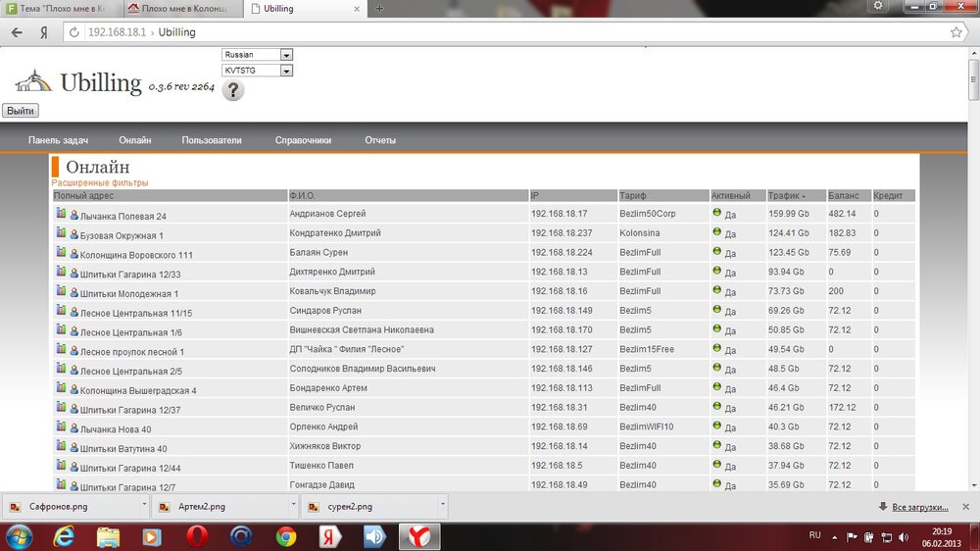The image size is (980, 551).
Task: Launch Opera from the taskbar
Action: point(197,536)
